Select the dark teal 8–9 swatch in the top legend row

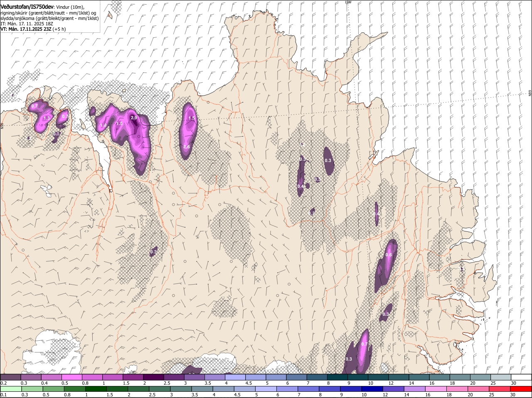point(337,377)
